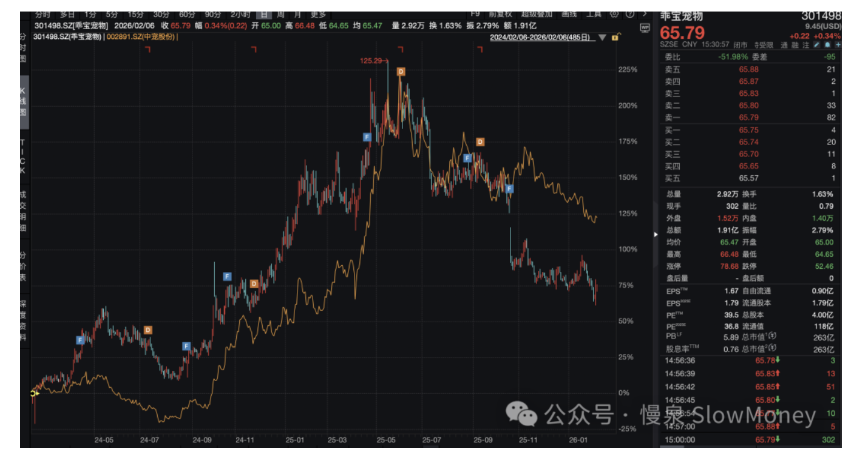Expand the date range dropdown triangle
This screenshot has width=868, height=460.
coord(602,37)
